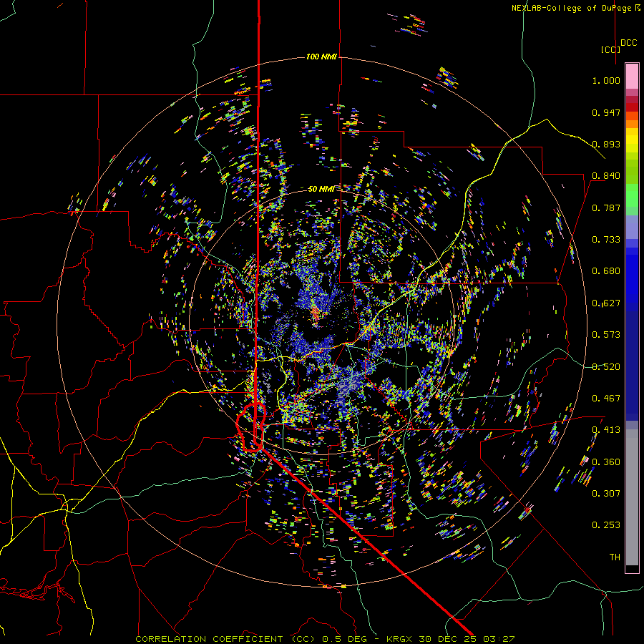
Task: Click the 30 DEC 25 03:27 timestamp
Action: coord(467,639)
